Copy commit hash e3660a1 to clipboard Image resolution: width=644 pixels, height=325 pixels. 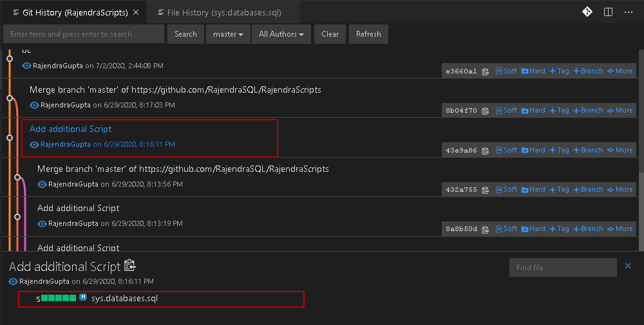(x=486, y=71)
